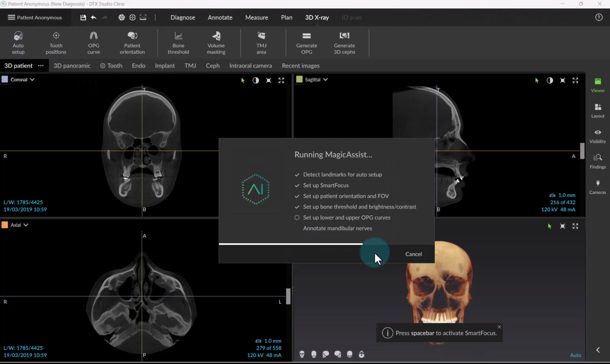Click the Auto label in the 3D view
This screenshot has height=364, width=610.
tap(575, 355)
